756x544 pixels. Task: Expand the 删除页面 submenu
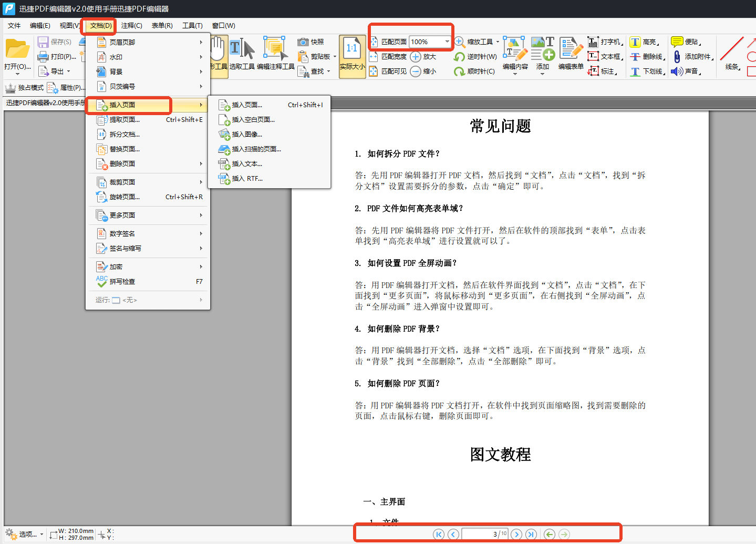[148, 164]
